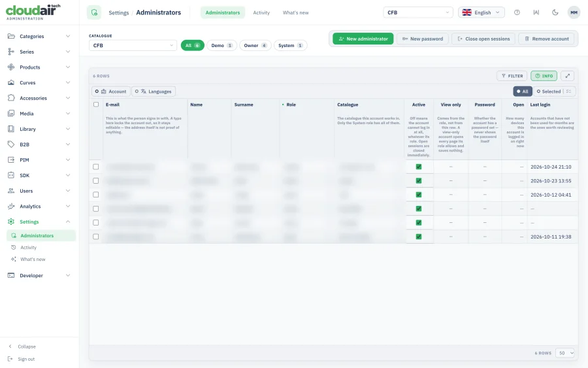Switch to the What's new tab in header
This screenshot has height=368, width=588.
coord(295,12)
